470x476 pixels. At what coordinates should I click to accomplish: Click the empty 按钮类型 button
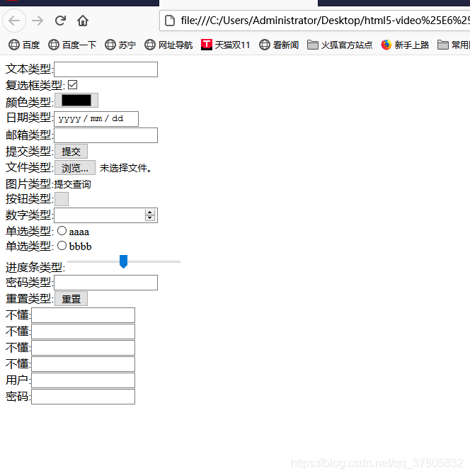tap(62, 199)
